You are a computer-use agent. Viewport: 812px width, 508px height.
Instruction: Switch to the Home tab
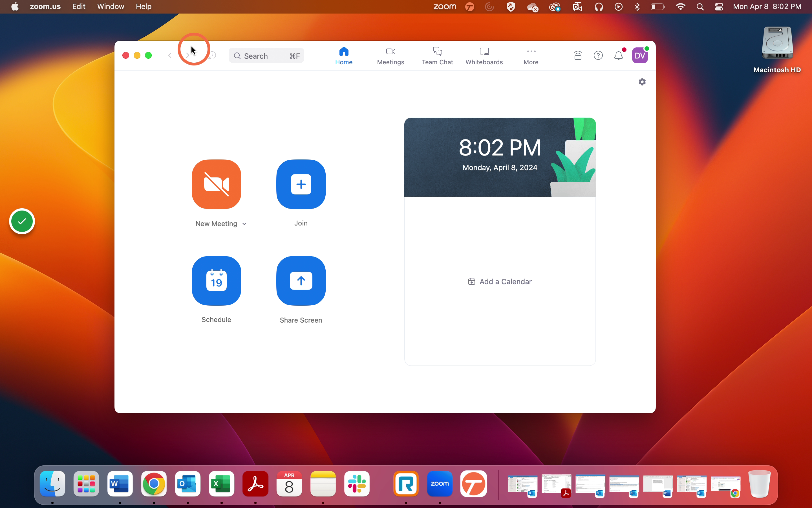[x=344, y=56]
